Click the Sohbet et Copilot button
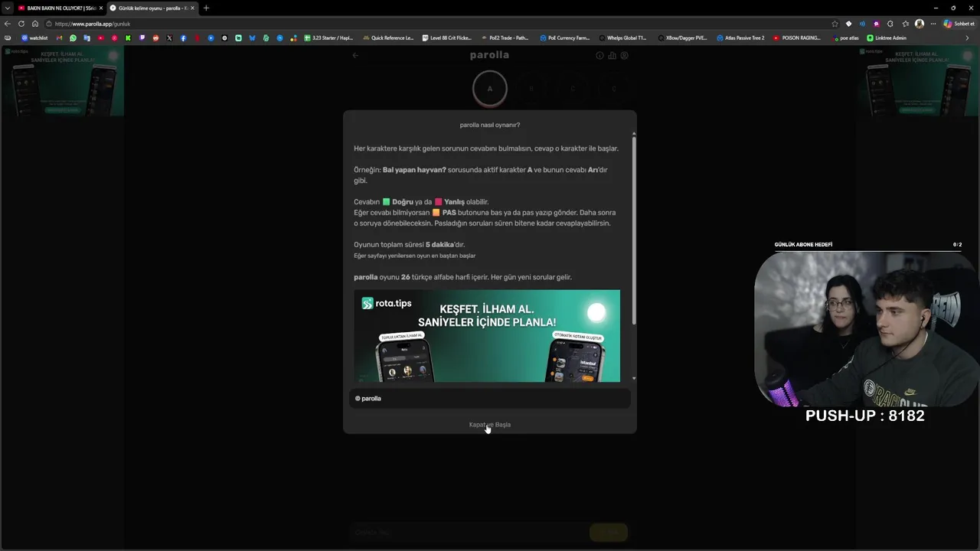 [x=959, y=24]
